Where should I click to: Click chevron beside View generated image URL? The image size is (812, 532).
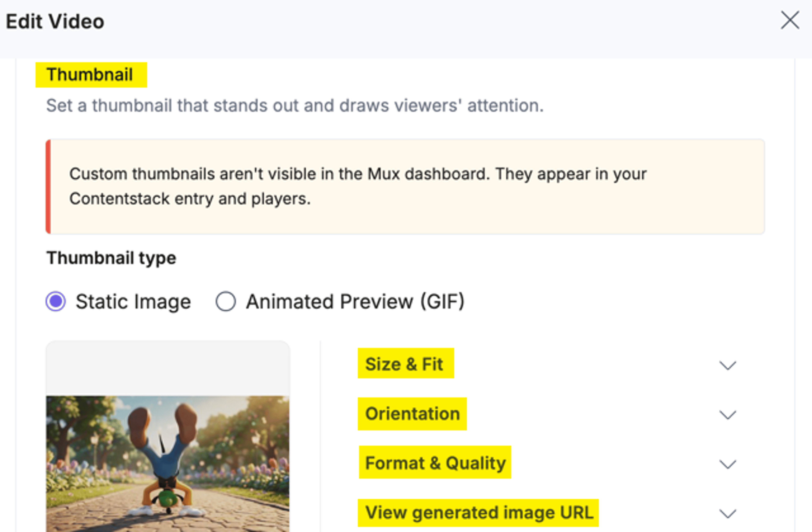tap(727, 514)
